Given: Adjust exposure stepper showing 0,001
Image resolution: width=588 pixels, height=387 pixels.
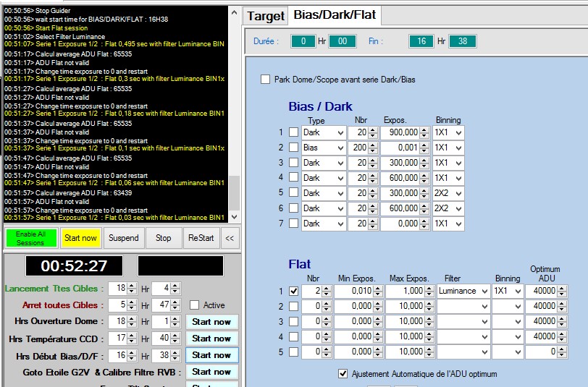Looking at the screenshot, I should pyautogui.click(x=424, y=148).
